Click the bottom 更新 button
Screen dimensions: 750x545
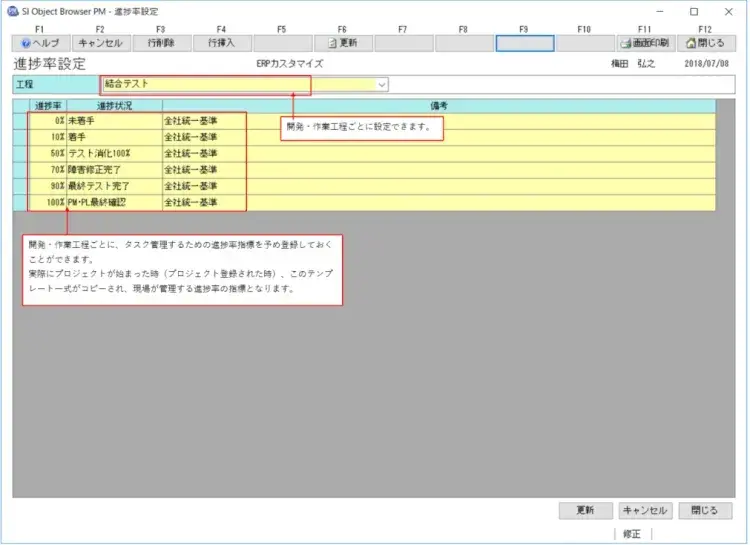tap(585, 511)
